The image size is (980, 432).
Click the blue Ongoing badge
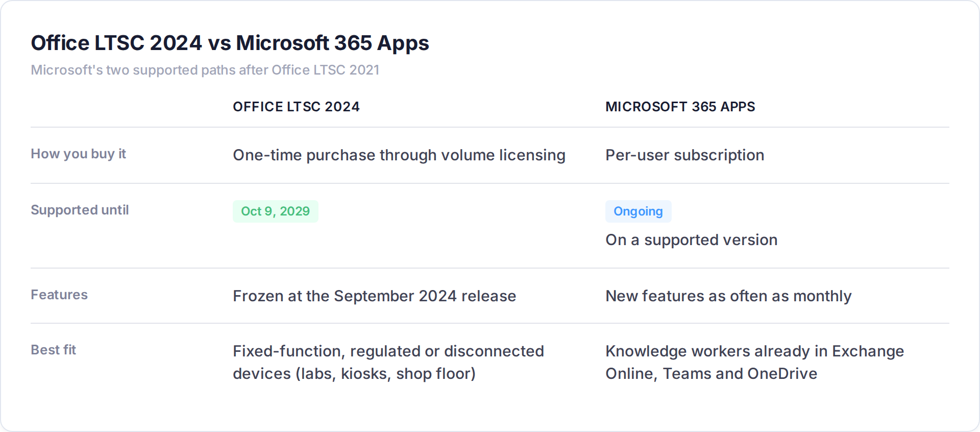tap(638, 211)
